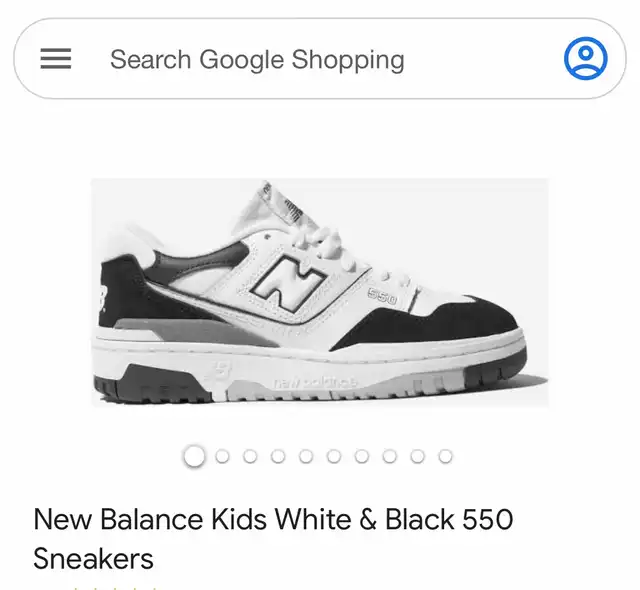Open the Google account profile icon

(x=585, y=59)
